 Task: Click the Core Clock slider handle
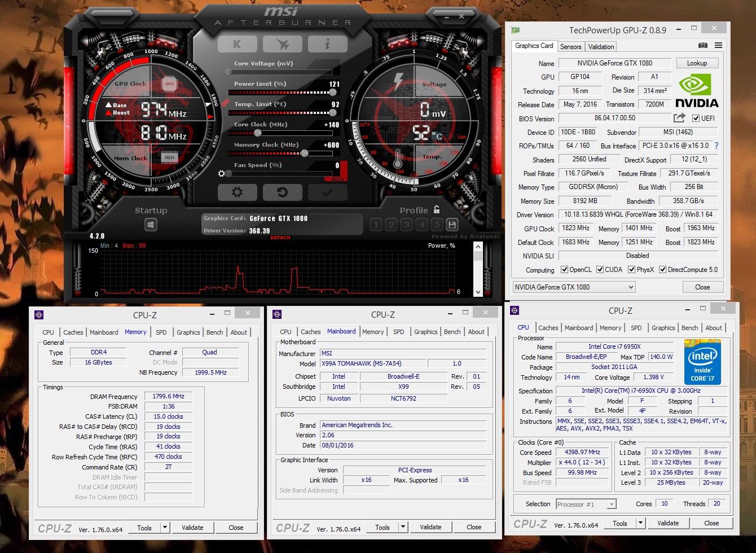(x=257, y=133)
